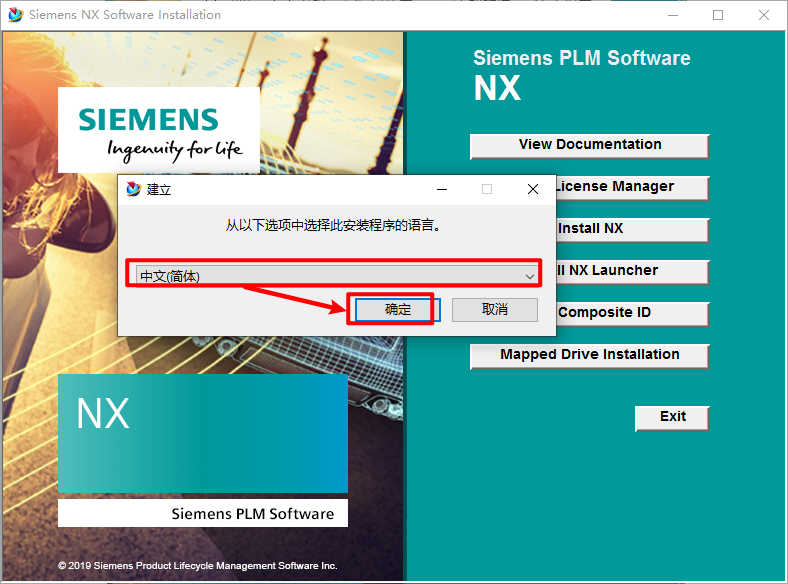Image resolution: width=788 pixels, height=584 pixels.
Task: Click the License Manager button
Action: pyautogui.click(x=632, y=187)
